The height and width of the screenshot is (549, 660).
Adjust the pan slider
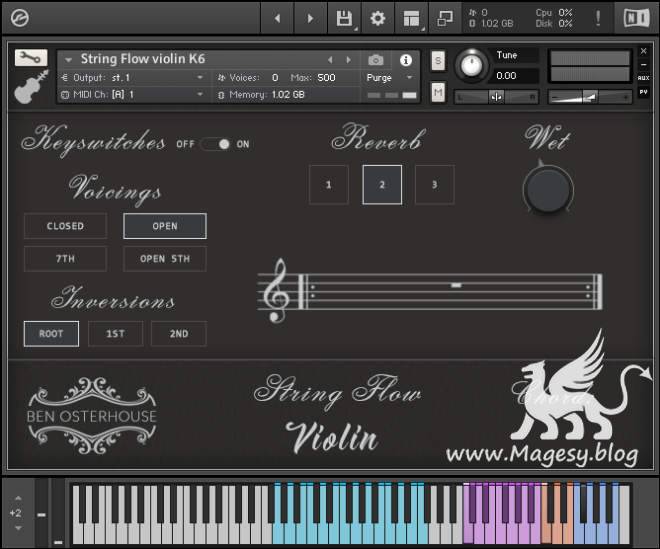496,97
